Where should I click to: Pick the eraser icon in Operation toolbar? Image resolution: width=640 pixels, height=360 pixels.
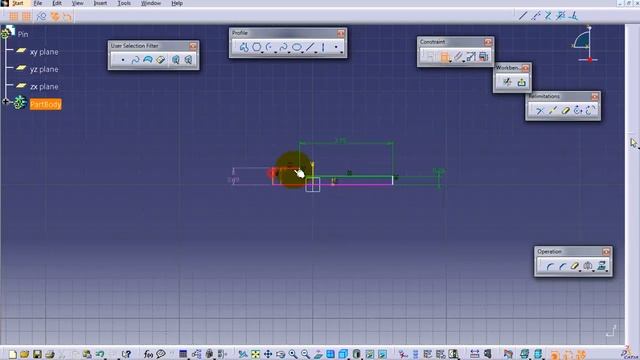(575, 267)
